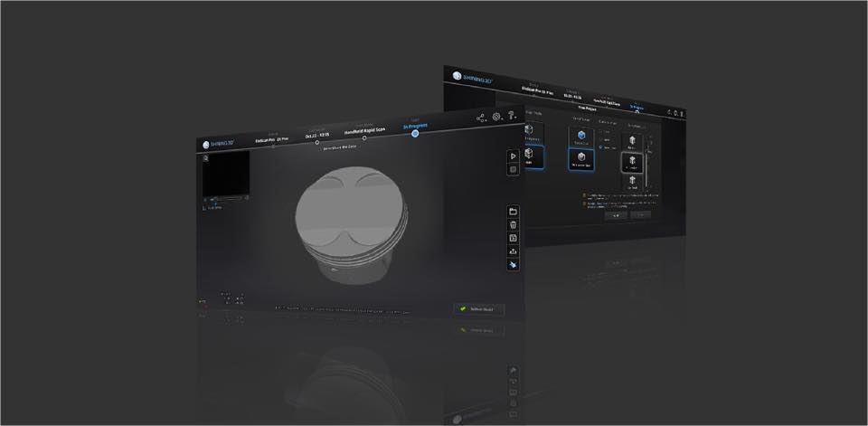Open the share menu icon in front window
This screenshot has height=426, width=868.
[480, 118]
